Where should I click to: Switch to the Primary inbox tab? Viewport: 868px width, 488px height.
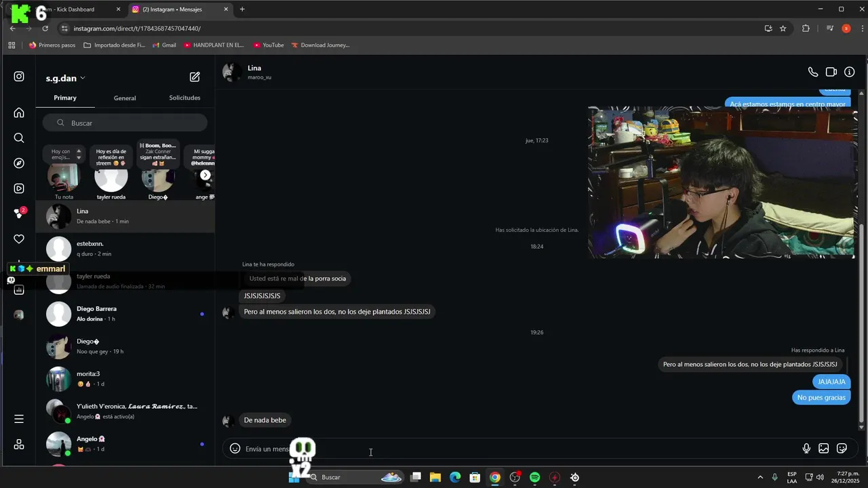[65, 98]
